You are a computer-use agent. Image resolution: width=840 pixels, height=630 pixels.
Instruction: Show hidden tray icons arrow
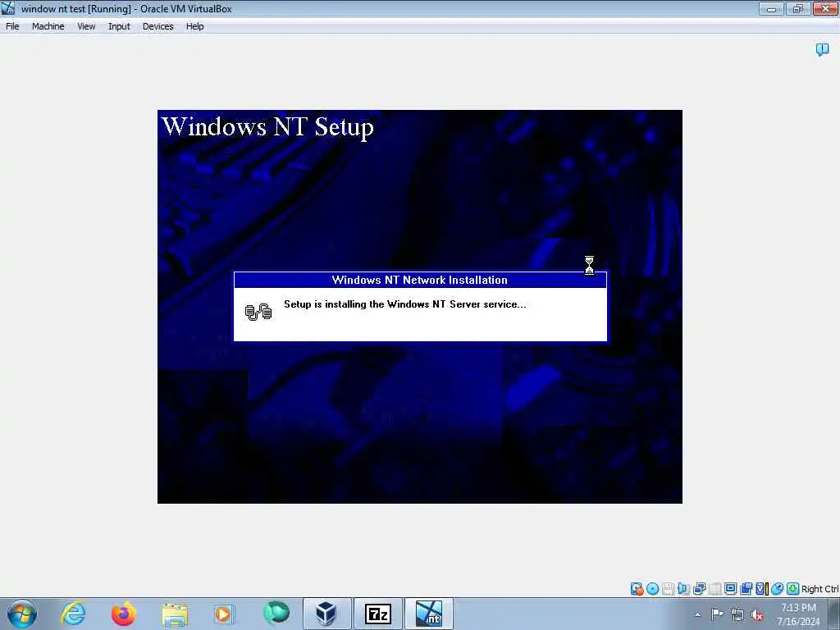pos(697,614)
